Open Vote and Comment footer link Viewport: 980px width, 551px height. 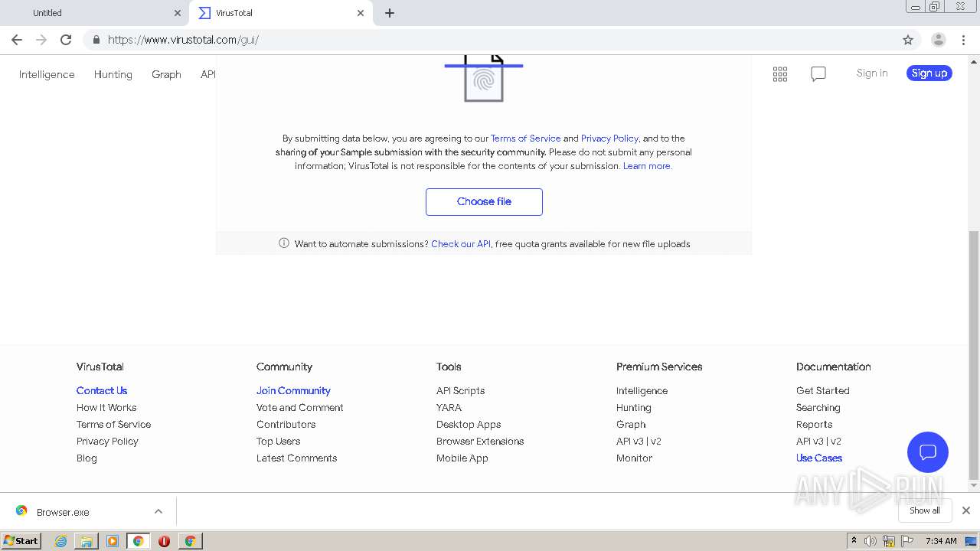click(x=300, y=407)
